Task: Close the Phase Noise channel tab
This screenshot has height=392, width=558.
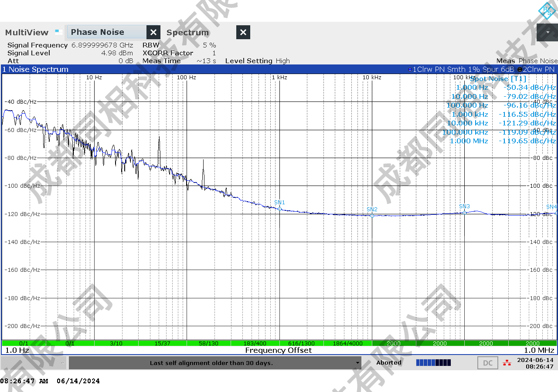Action: [x=153, y=32]
